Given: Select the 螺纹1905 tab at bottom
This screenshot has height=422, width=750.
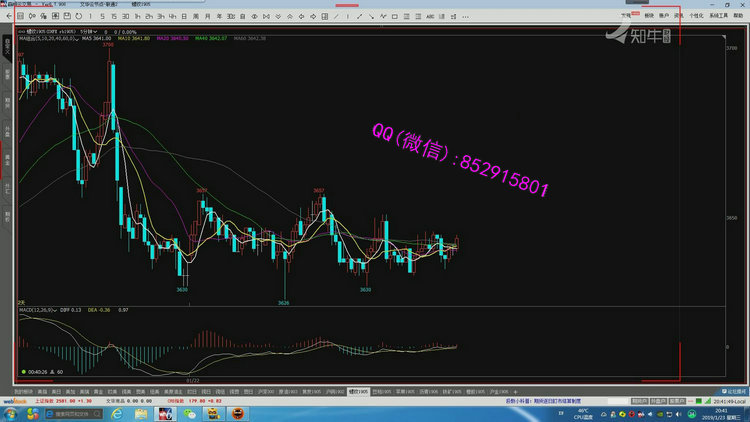Looking at the screenshot, I should click(x=358, y=392).
